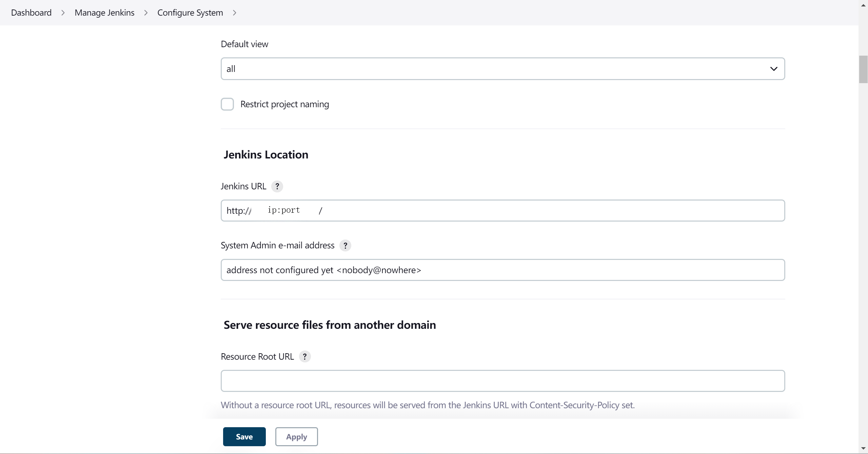Enable Restrict project naming checkbox

[x=227, y=104]
